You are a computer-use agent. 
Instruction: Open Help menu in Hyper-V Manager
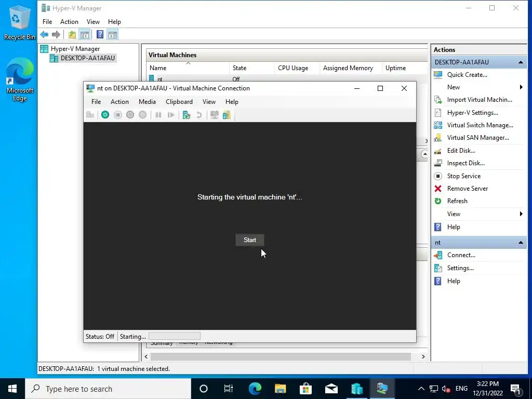(x=114, y=22)
